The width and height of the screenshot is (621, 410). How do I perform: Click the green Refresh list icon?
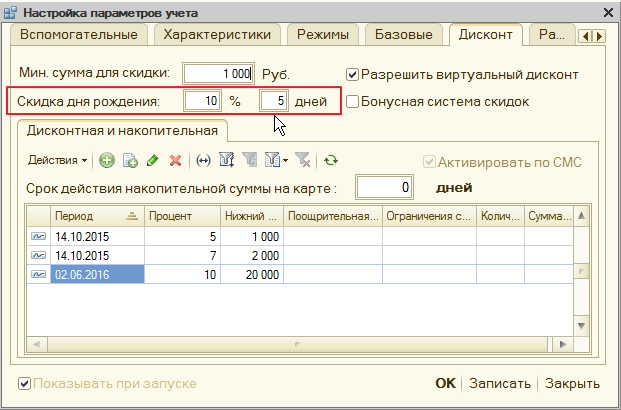pyautogui.click(x=331, y=160)
